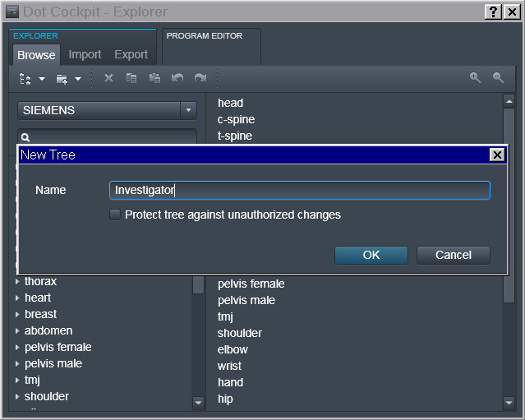
Task: Select t-spine in the right list
Action: (x=235, y=136)
